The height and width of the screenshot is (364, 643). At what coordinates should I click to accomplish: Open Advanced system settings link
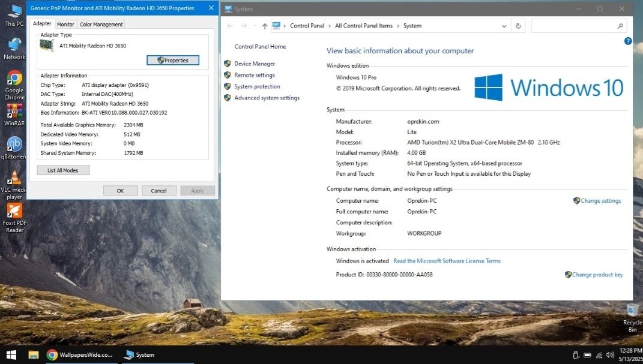coord(267,98)
